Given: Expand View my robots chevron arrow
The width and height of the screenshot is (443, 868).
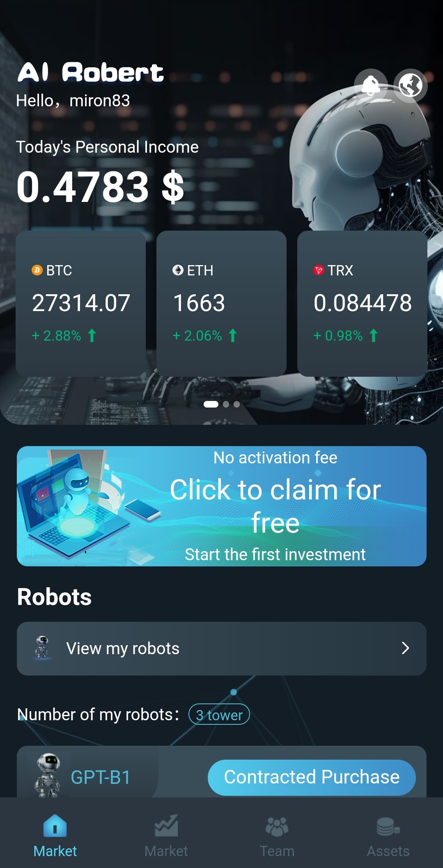Looking at the screenshot, I should [x=405, y=648].
